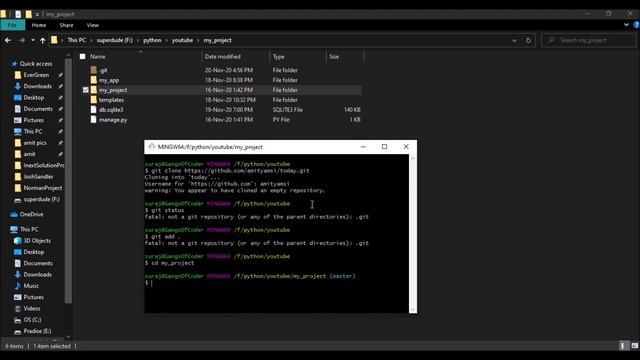Image resolution: width=640 pixels, height=360 pixels.
Task: Open the View ribbon tab
Action: point(93,25)
